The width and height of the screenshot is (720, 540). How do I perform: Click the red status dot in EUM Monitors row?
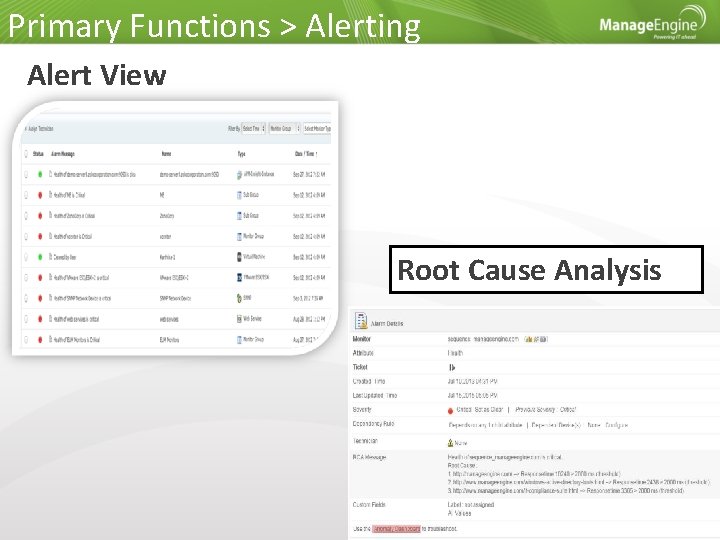(x=40, y=340)
